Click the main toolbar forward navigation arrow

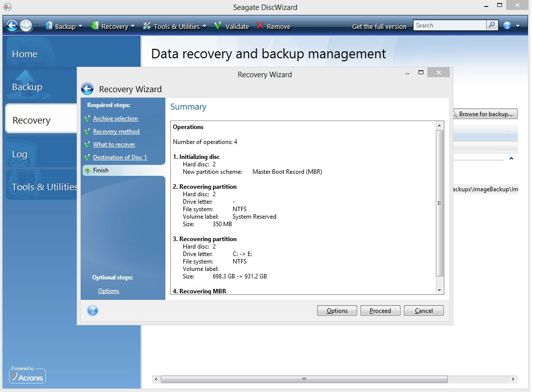(x=26, y=26)
